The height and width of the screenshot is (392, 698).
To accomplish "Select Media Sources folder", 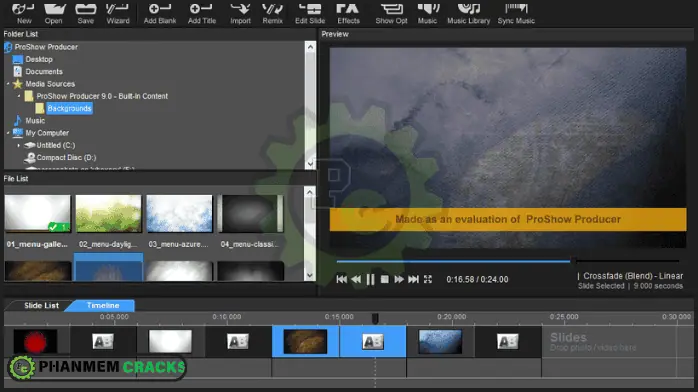I will point(50,84).
